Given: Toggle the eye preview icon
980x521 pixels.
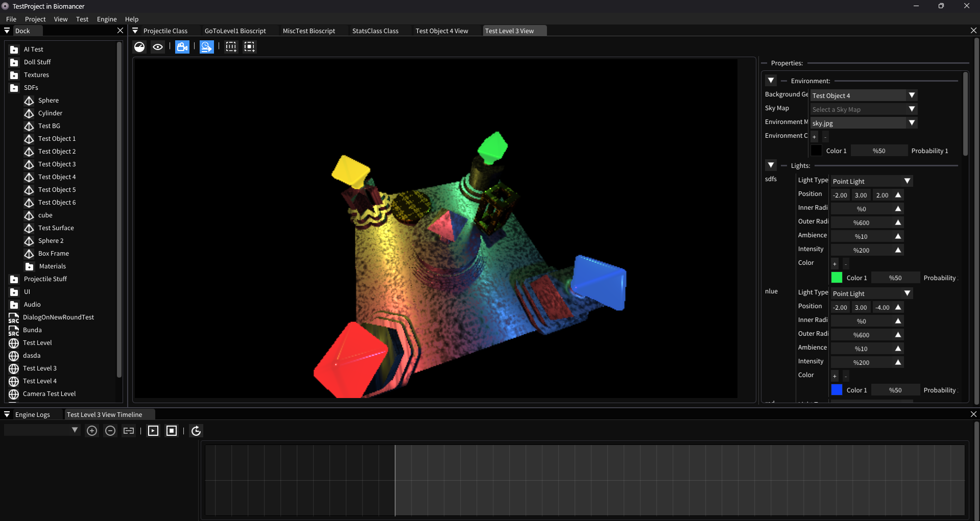Looking at the screenshot, I should 158,47.
